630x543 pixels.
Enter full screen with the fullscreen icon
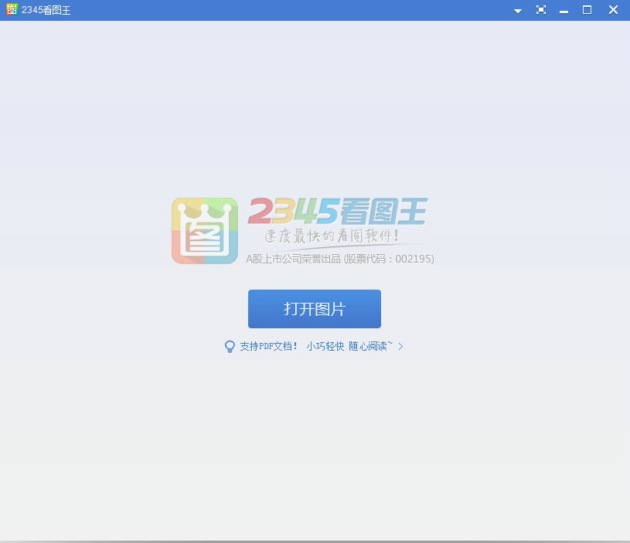coord(541,10)
